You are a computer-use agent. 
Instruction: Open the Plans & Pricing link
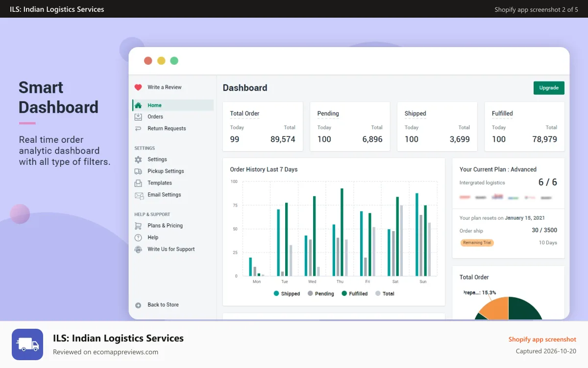165,226
